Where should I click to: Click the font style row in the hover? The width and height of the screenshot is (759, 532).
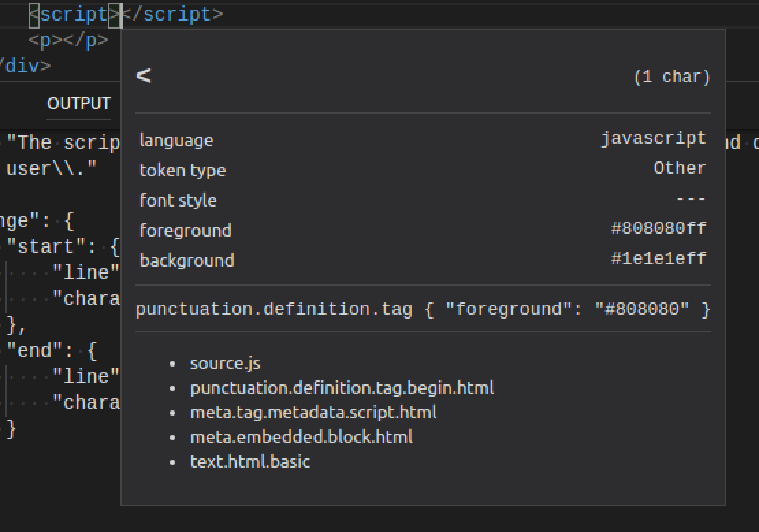(x=176, y=200)
